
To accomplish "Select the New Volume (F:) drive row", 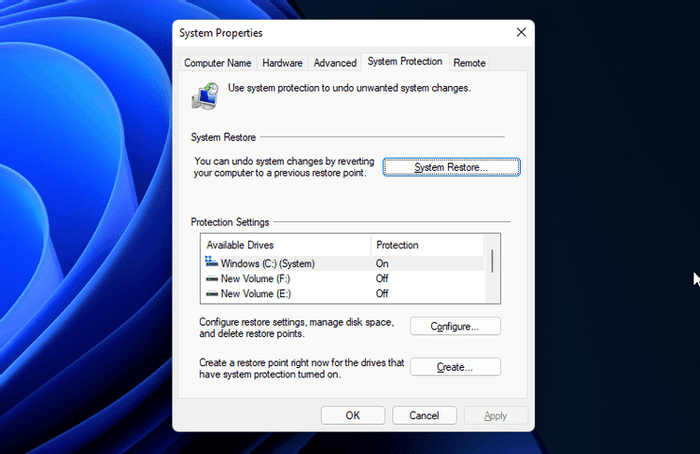I will [x=342, y=279].
